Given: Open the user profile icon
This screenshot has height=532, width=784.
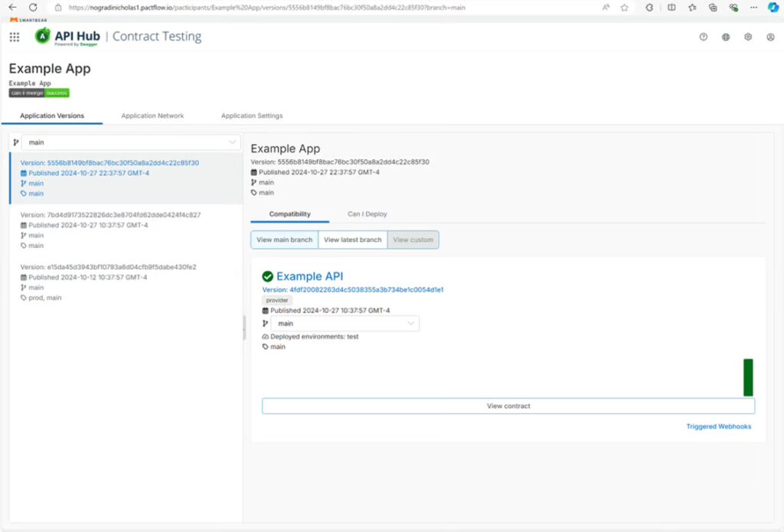Looking at the screenshot, I should (770, 37).
